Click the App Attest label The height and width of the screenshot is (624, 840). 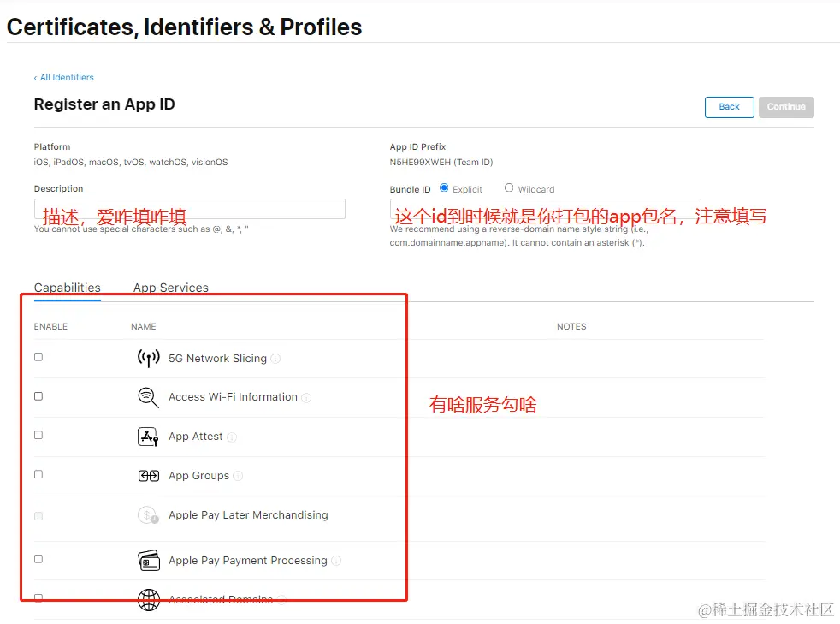pos(196,437)
